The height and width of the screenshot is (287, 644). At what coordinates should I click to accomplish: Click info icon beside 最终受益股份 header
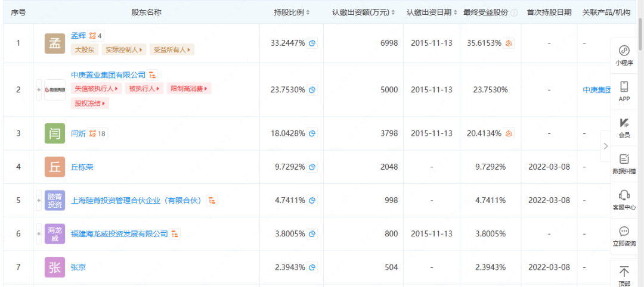point(514,13)
